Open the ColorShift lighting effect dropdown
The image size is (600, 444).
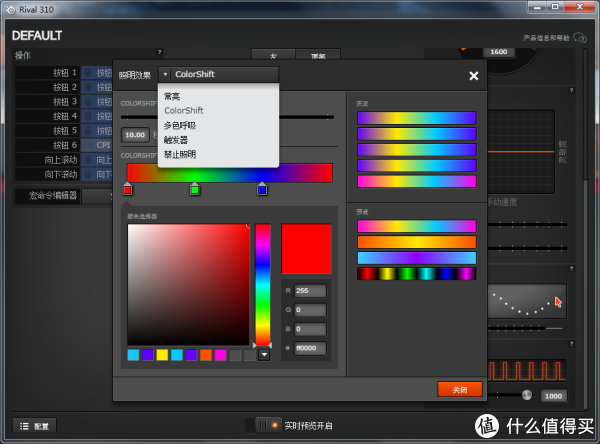coord(218,74)
